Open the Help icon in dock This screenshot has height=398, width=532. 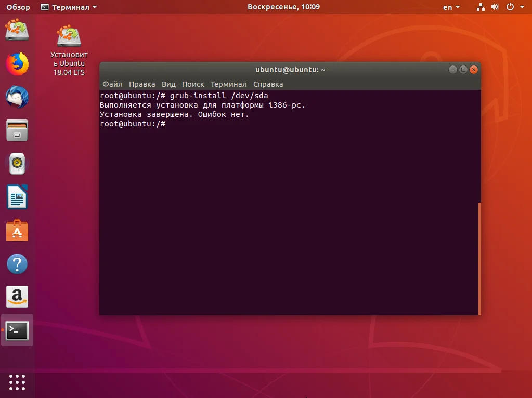(17, 264)
